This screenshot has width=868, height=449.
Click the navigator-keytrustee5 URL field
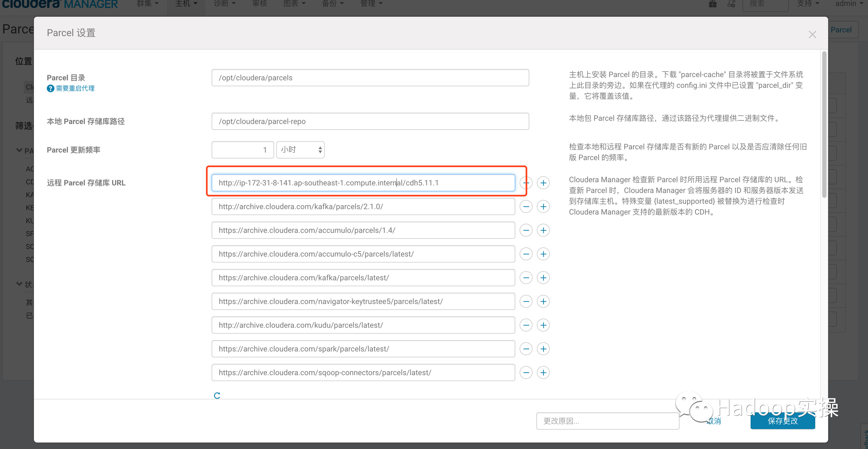363,301
